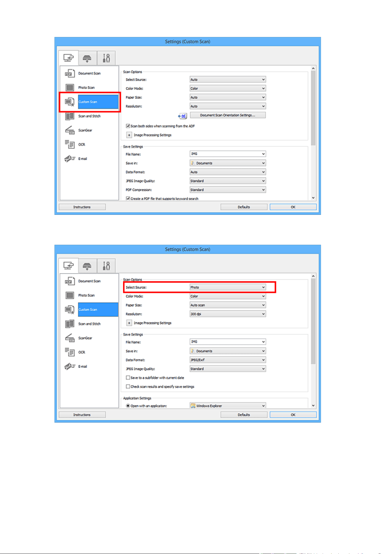Viewport: 392px width, 554px height.
Task: Click Document Scan Orientation Settings button
Action: (x=228, y=115)
